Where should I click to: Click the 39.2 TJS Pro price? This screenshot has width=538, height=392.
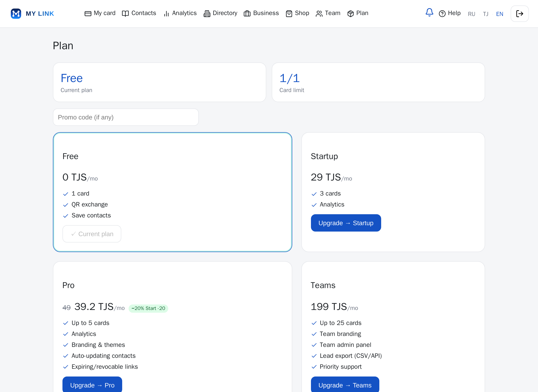pos(94,307)
